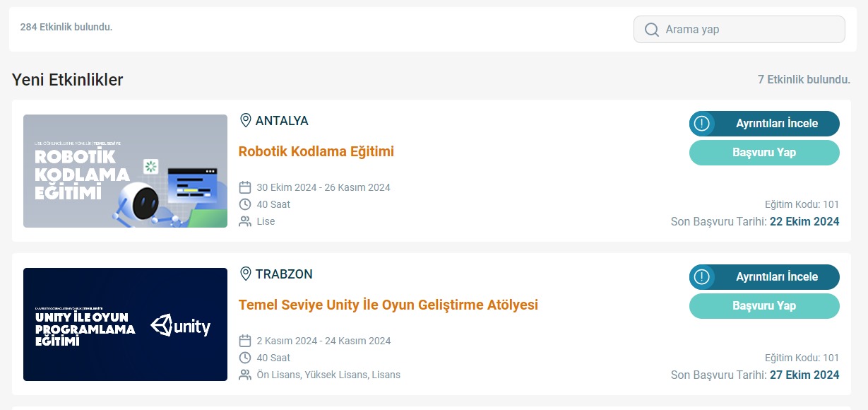Viewport: 868px width, 410px height.
Task: Open details for Robotik Kodlama Eğitimi
Action: (x=764, y=124)
